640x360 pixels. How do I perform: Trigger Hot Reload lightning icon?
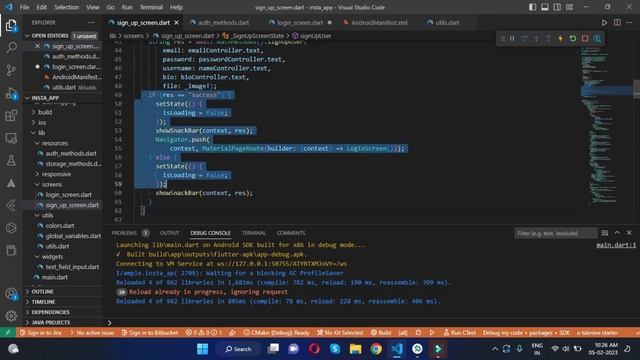coord(561,38)
